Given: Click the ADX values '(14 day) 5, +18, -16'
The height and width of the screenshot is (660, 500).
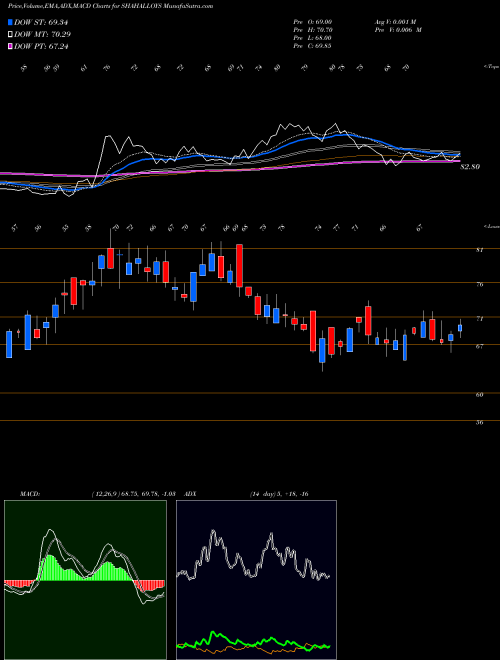Looking at the screenshot, I should (x=279, y=494).
